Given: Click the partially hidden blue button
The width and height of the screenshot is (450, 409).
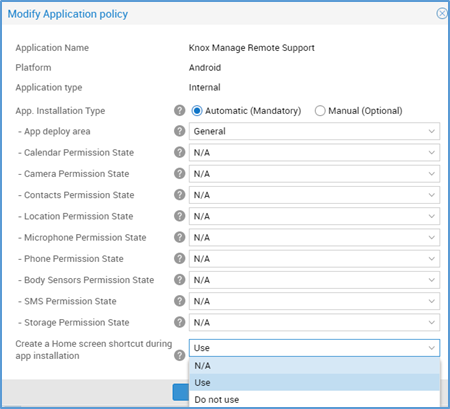Looking at the screenshot, I should coord(181,392).
